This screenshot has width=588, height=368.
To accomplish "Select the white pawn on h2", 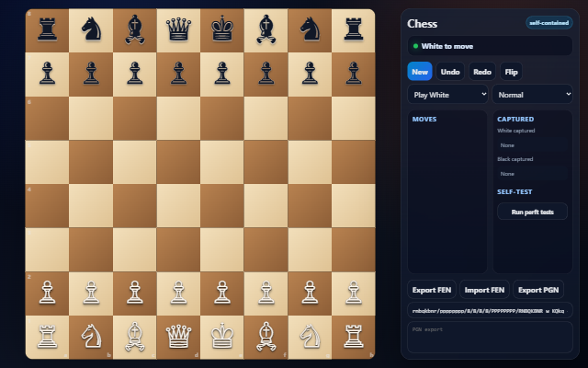I will click(353, 293).
